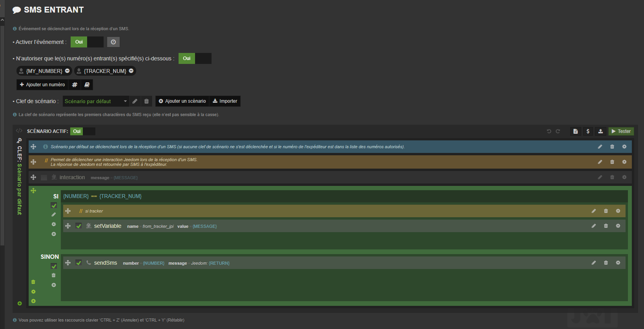Toggle the SCÉNARIO ACTIF switch
The image size is (644, 329).
(82, 131)
